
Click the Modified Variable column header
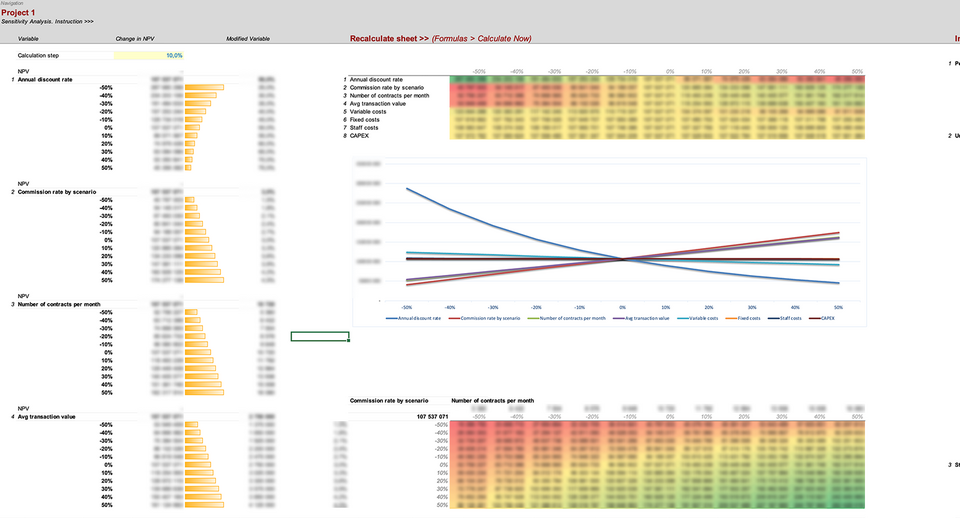[x=248, y=39]
